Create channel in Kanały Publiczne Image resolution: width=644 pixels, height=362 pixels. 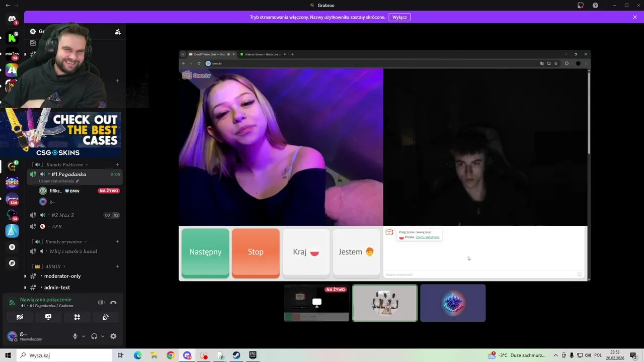click(117, 164)
